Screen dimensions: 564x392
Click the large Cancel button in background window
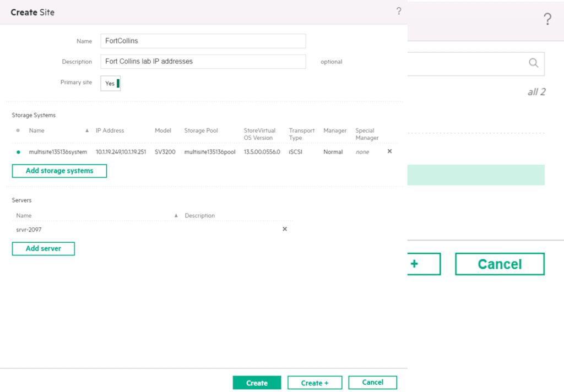pos(500,264)
